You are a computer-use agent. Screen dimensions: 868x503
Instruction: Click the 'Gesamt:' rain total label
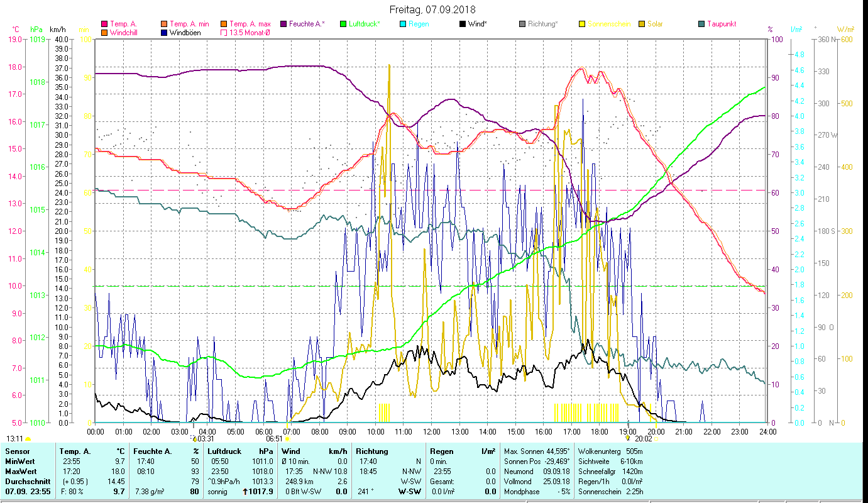(441, 482)
